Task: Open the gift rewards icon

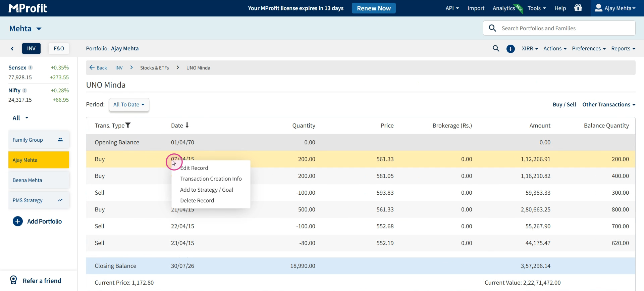Action: pos(578,8)
